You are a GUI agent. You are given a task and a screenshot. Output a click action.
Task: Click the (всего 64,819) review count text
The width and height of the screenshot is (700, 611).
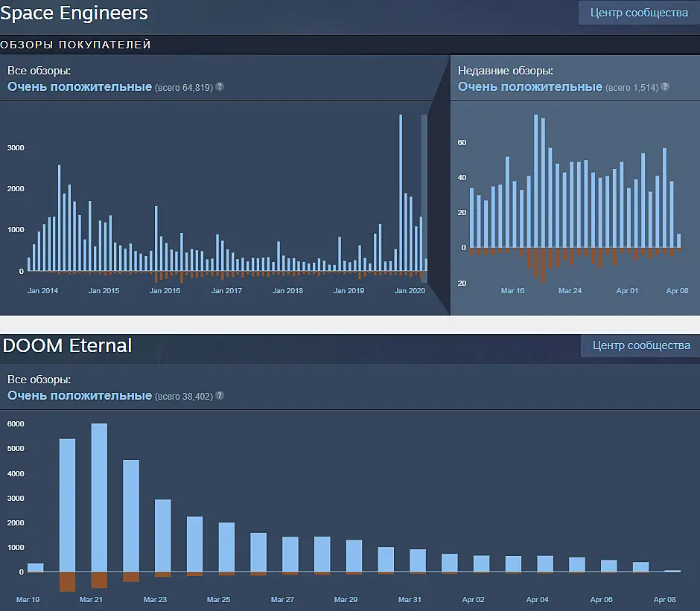click(x=184, y=88)
